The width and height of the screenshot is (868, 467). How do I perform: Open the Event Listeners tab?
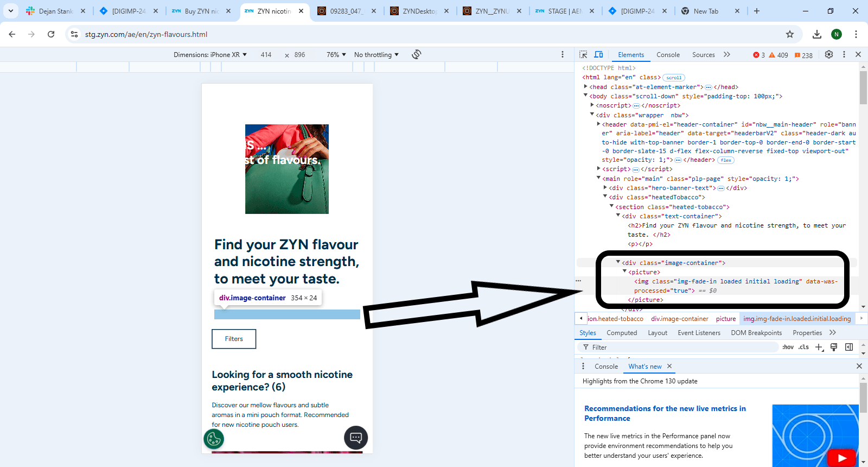699,333
